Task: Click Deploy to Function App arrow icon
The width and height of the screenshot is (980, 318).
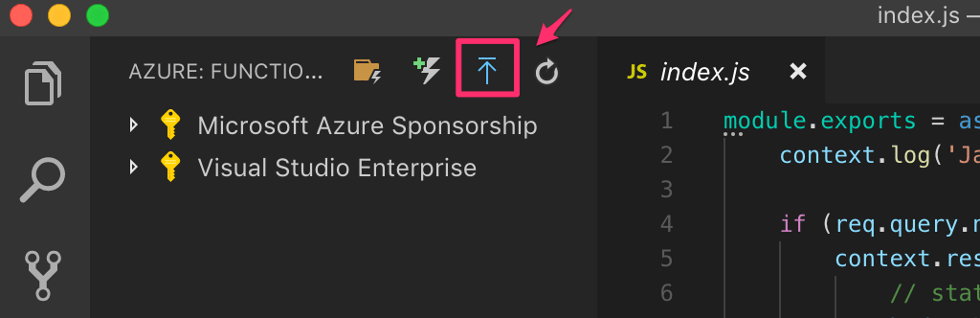Action: pyautogui.click(x=487, y=70)
